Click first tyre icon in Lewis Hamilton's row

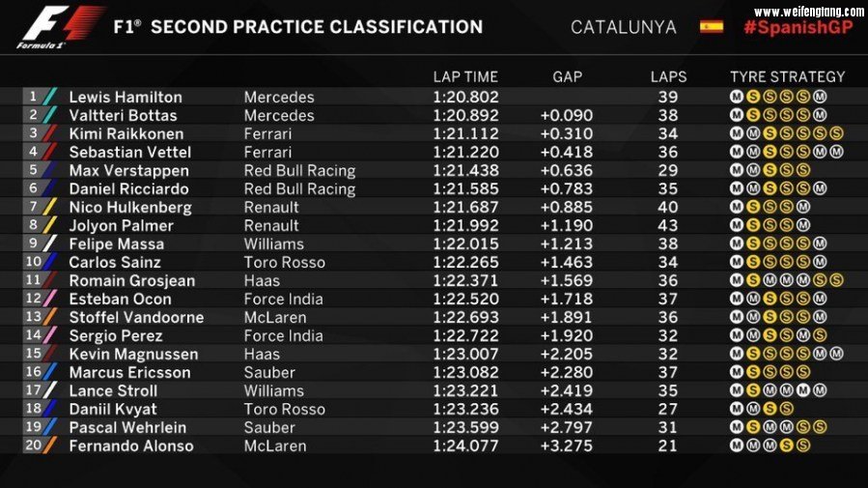coord(737,97)
